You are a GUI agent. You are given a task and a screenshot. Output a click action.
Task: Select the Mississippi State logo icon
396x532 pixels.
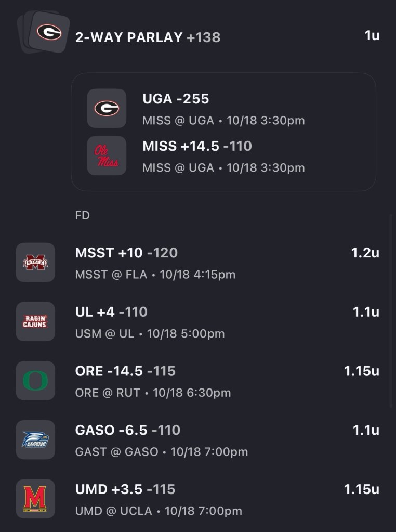[x=35, y=262]
